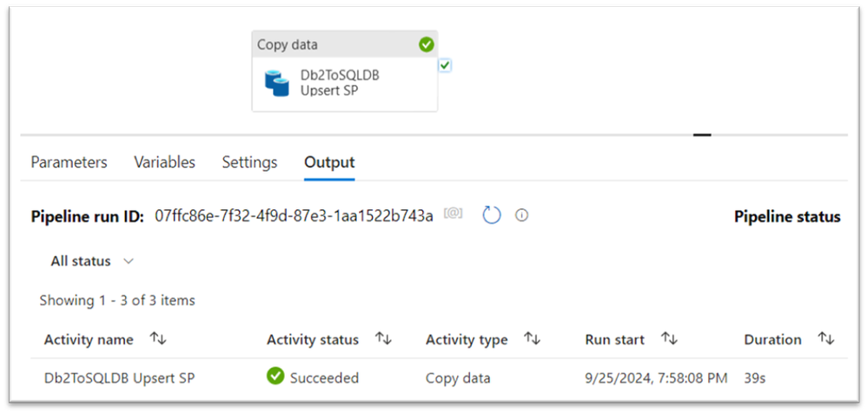Viewport: 868px width, 414px height.
Task: Sort the list by Activity name
Action: 158,339
